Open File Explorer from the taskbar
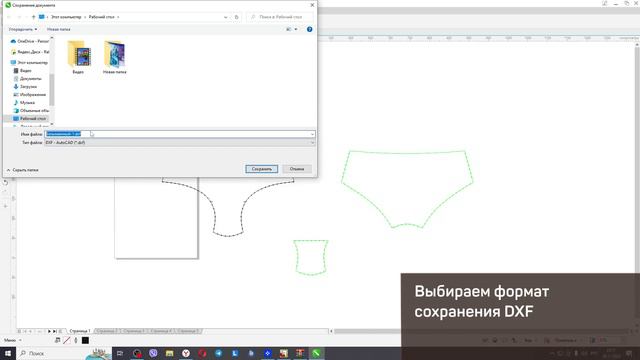The image size is (640, 360). coord(169,353)
